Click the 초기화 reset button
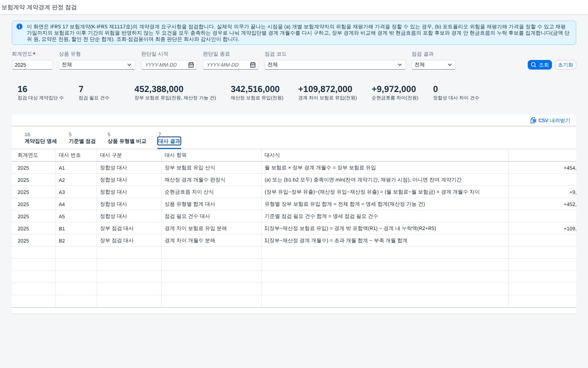 click(x=565, y=65)
